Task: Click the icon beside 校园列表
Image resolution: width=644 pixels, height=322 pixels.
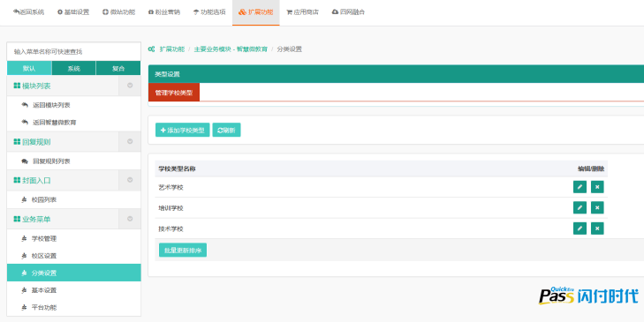Action: coord(24,199)
